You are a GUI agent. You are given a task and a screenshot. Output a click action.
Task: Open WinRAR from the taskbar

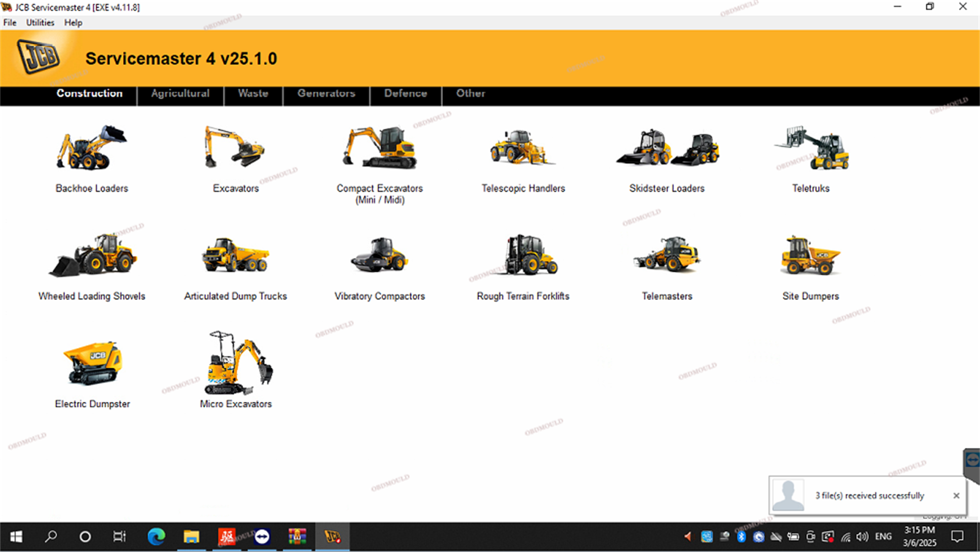297,537
